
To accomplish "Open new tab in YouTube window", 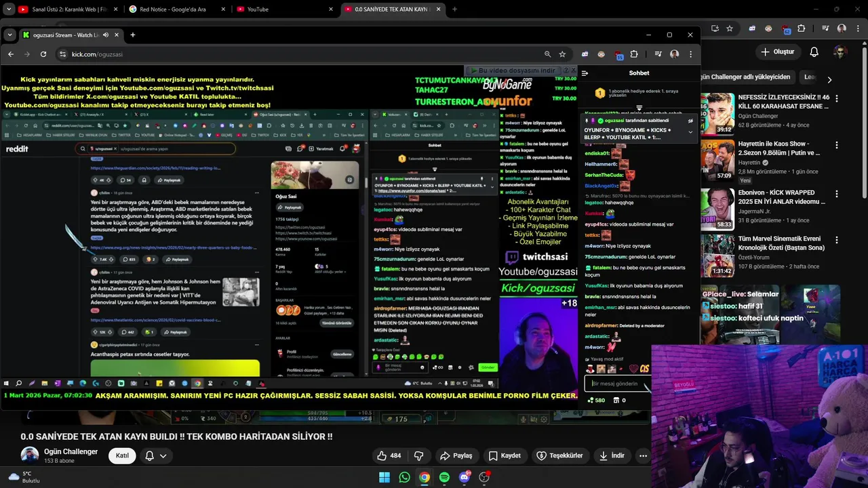I will pyautogui.click(x=454, y=9).
